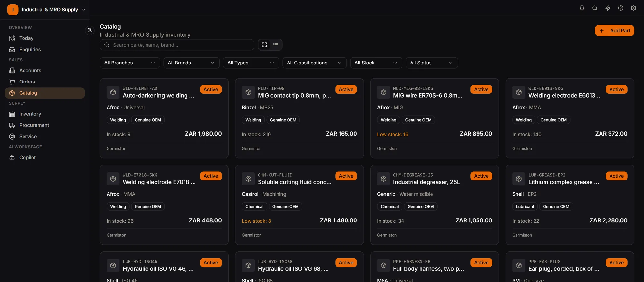
Task: Click the CHM-CUT-FLUID part box icon
Action: pyautogui.click(x=248, y=179)
